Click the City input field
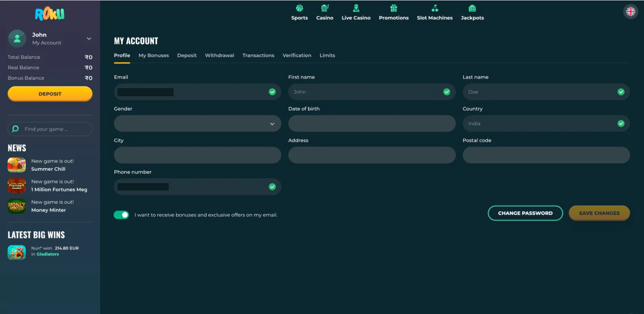Image resolution: width=644 pixels, height=314 pixels. (198, 155)
